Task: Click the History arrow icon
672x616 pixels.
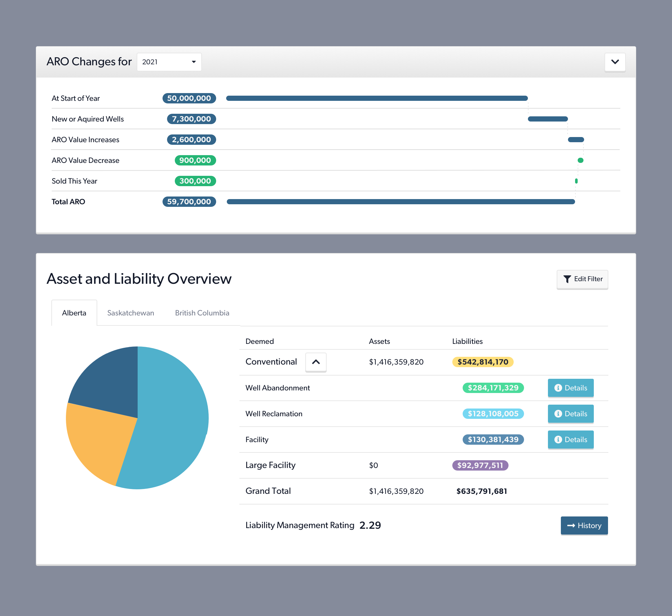Action: 571,526
